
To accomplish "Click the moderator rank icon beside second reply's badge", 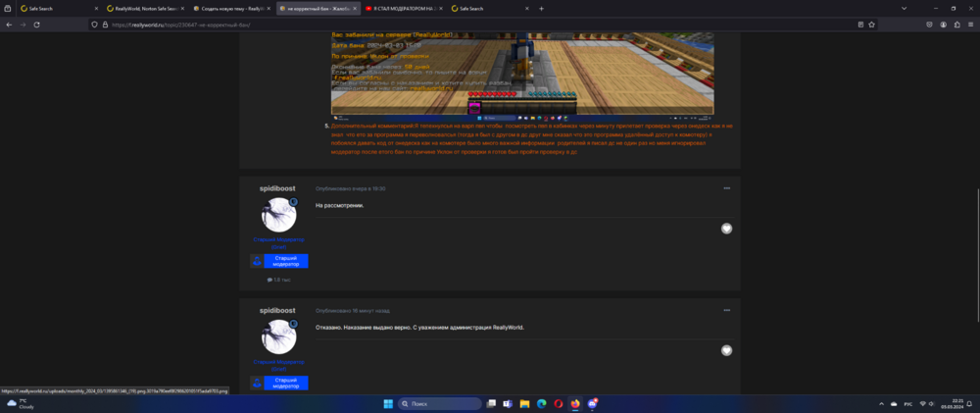I will [x=256, y=383].
